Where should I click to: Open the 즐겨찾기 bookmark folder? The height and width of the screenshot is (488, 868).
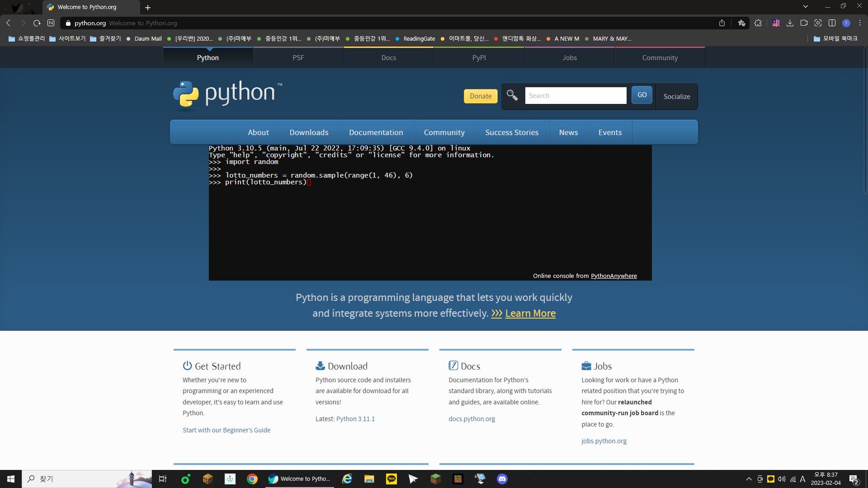[105, 39]
